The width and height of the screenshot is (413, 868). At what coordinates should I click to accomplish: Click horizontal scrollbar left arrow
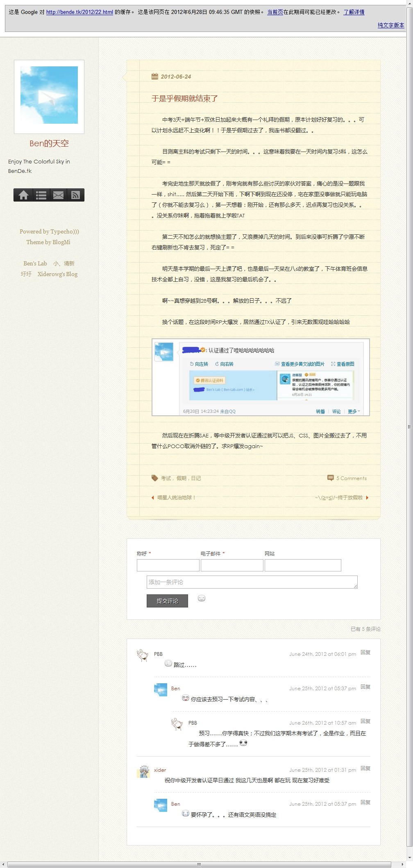pos(3,865)
